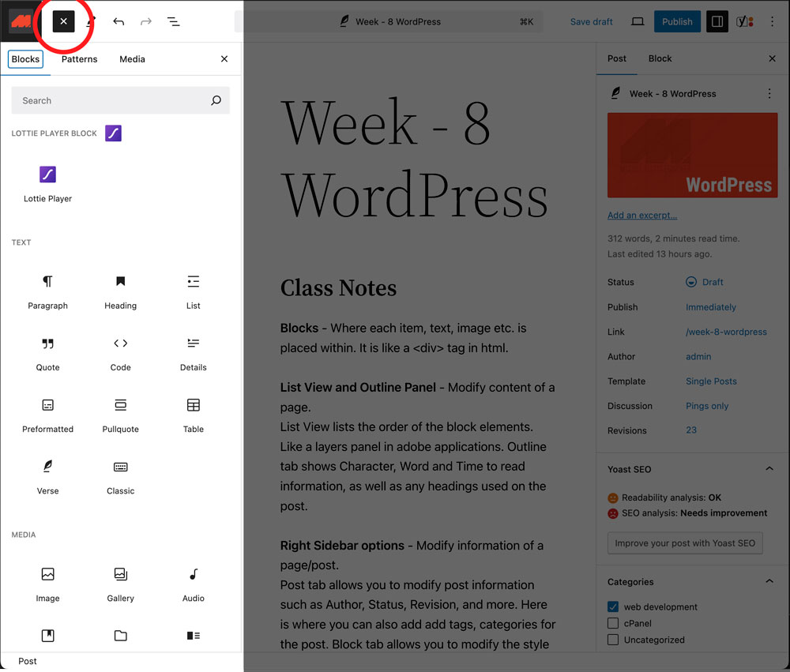
Task: Collapse the Yoast SEO section
Action: point(769,468)
